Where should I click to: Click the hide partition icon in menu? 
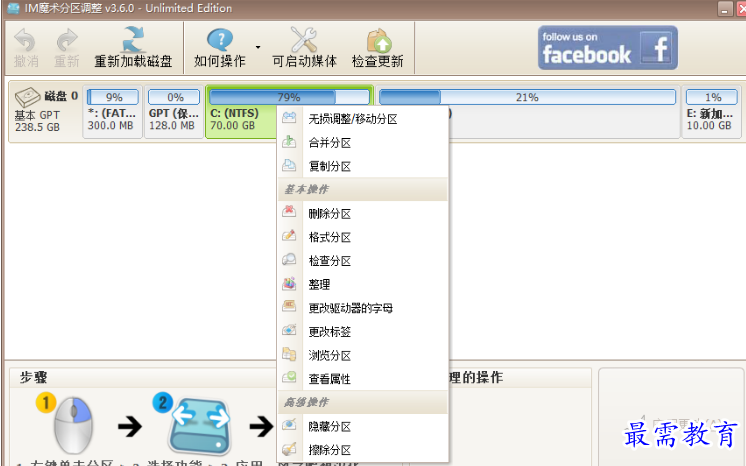[x=289, y=424]
